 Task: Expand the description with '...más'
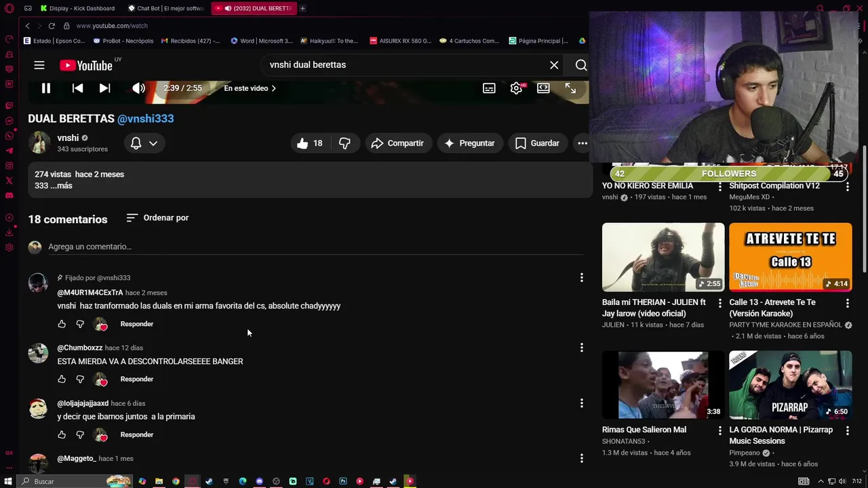coord(61,186)
